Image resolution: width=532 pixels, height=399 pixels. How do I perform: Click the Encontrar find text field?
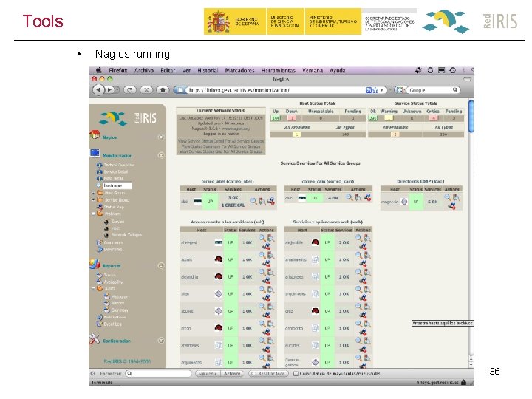point(158,373)
